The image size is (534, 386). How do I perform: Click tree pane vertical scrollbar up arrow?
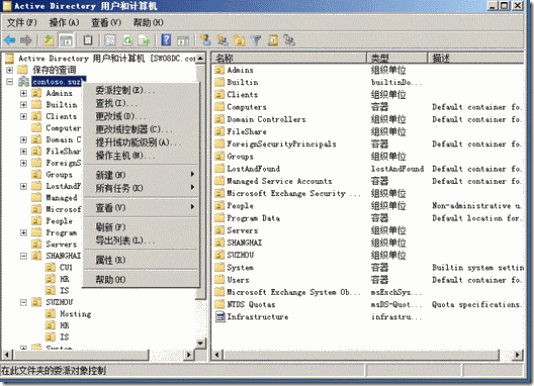click(200, 58)
